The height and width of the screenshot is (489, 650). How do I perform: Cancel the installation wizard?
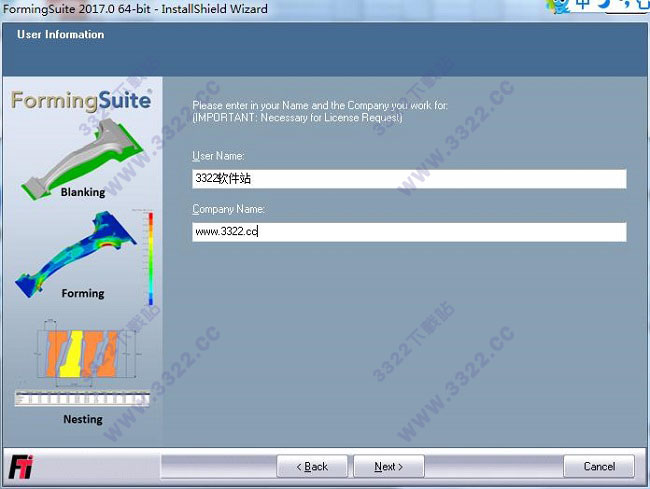pos(599,467)
